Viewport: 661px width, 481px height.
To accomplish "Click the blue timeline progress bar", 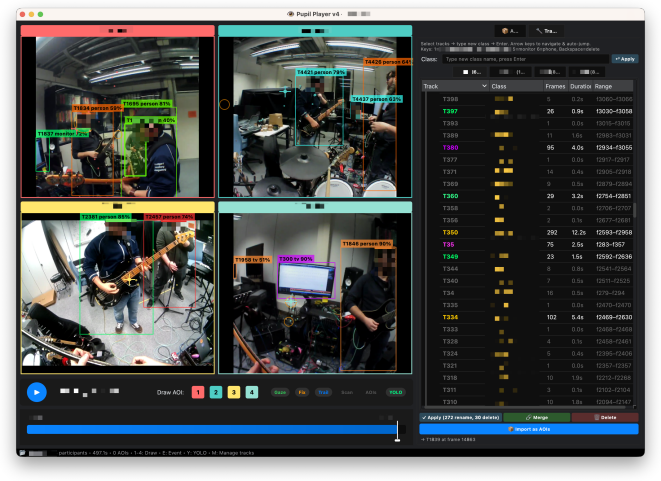I will click(212, 430).
